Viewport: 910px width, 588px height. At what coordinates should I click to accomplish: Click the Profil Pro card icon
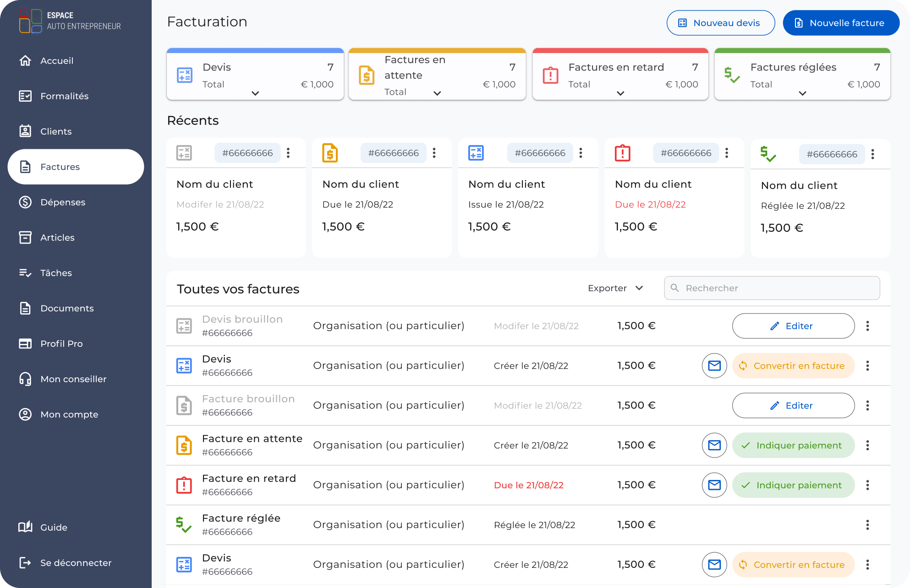pyautogui.click(x=25, y=343)
